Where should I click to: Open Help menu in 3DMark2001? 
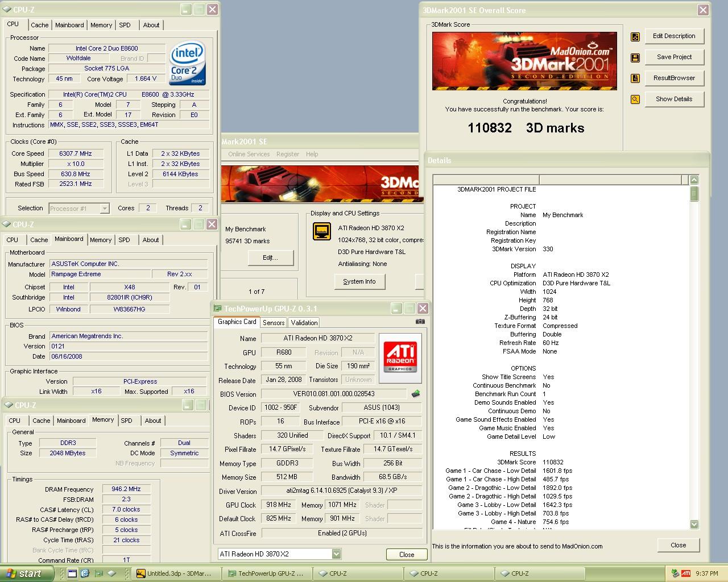click(x=312, y=154)
